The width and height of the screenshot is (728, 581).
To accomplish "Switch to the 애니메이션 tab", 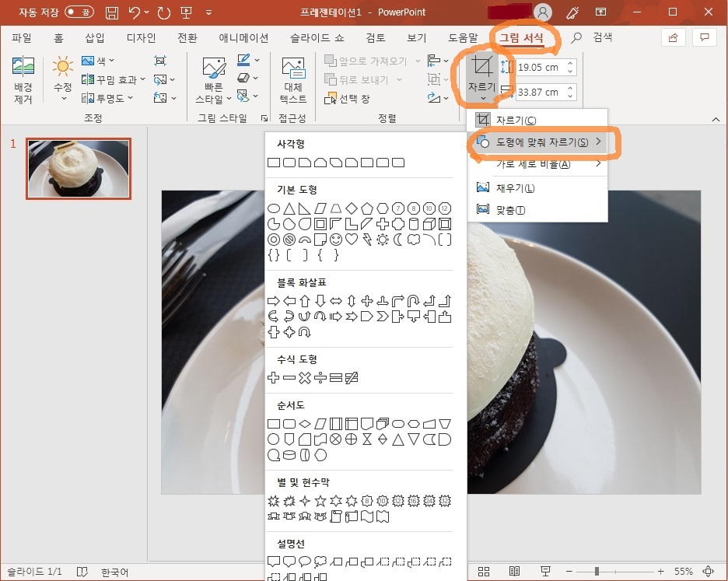I will [x=243, y=37].
